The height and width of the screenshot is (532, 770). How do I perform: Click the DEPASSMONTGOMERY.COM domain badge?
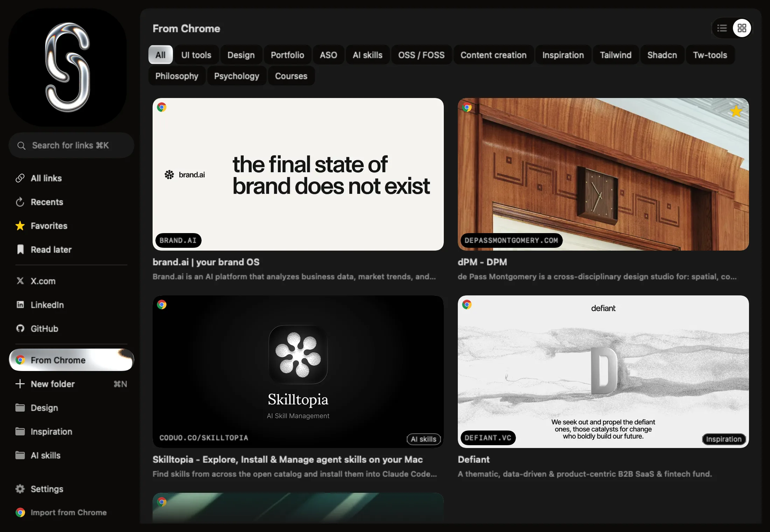pos(511,240)
